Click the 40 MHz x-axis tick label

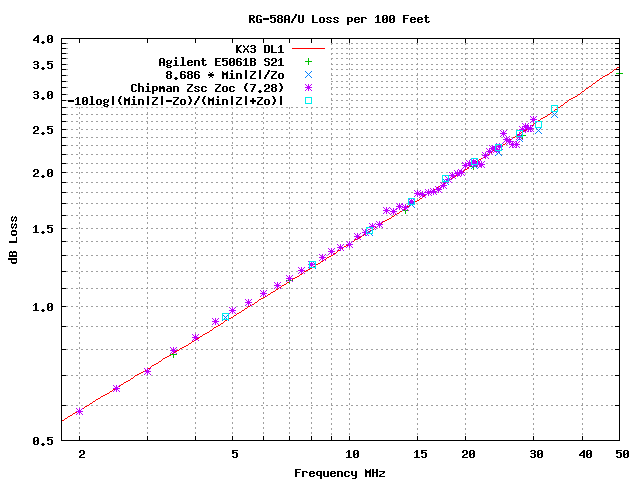[585, 454]
